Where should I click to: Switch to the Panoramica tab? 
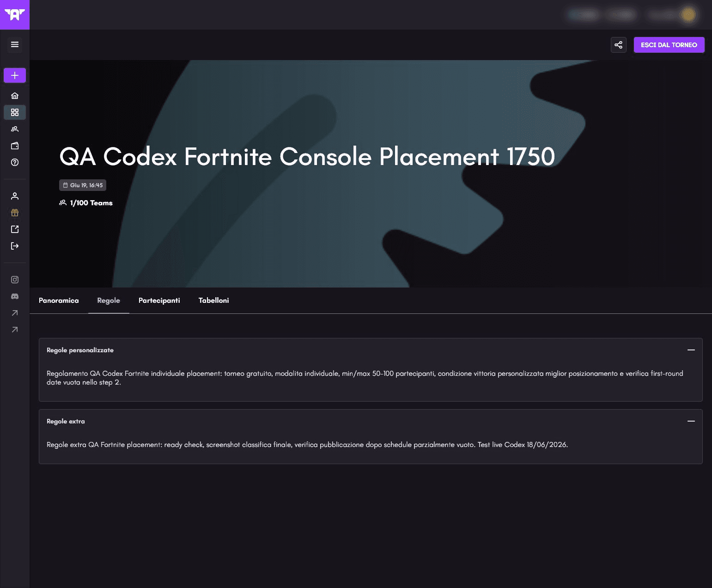pos(59,300)
